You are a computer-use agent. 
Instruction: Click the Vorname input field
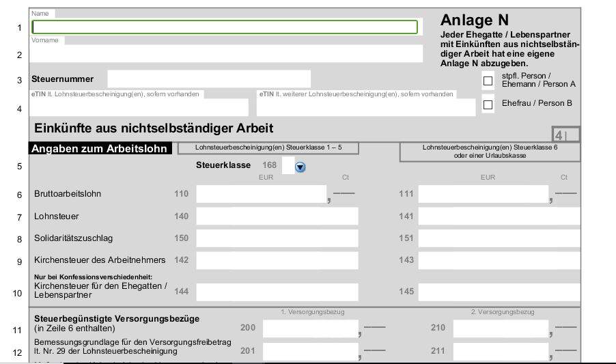[227, 54]
